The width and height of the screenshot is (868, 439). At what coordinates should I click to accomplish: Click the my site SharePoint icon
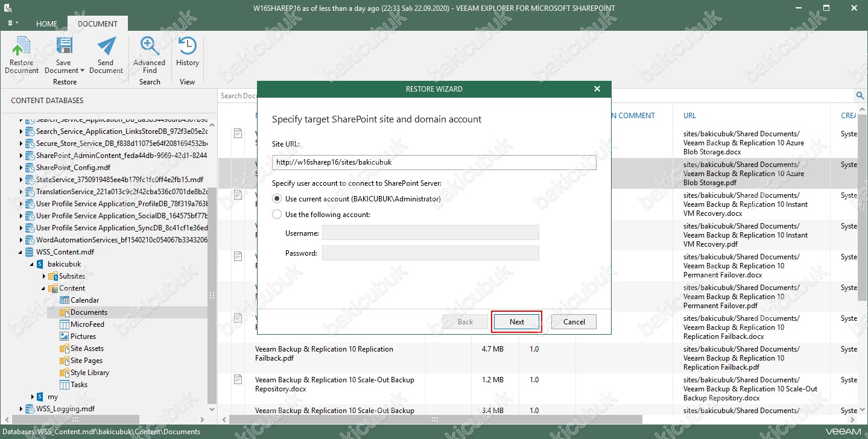[41, 397]
